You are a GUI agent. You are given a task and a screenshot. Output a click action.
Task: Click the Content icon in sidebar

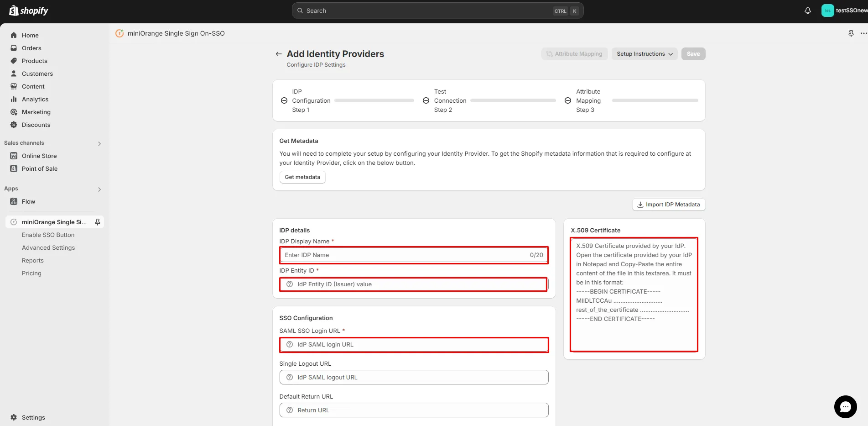coord(14,86)
